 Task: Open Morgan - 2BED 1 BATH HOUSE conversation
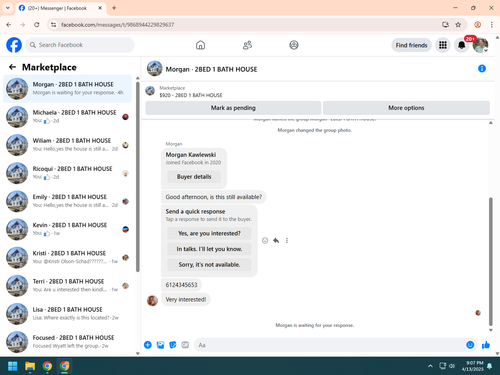67,89
